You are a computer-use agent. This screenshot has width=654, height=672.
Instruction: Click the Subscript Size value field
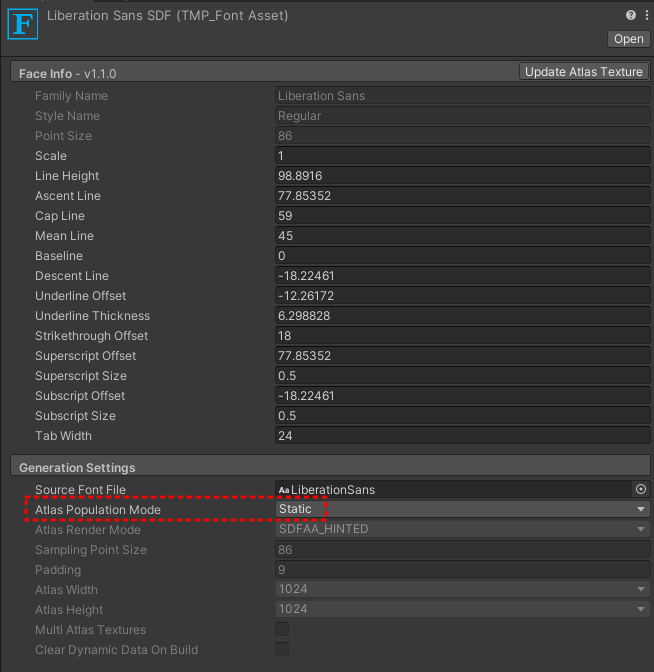coord(462,416)
